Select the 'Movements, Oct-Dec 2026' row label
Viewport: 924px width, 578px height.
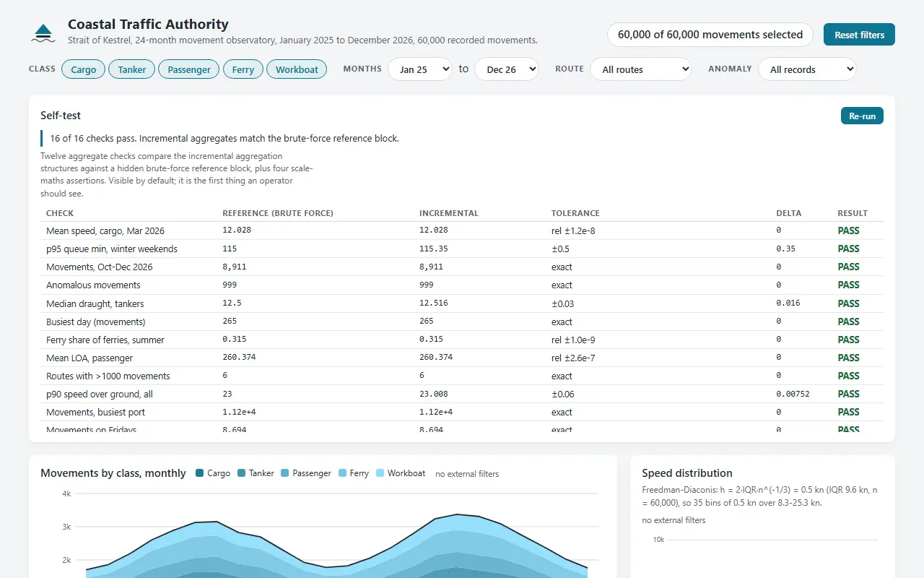(100, 267)
